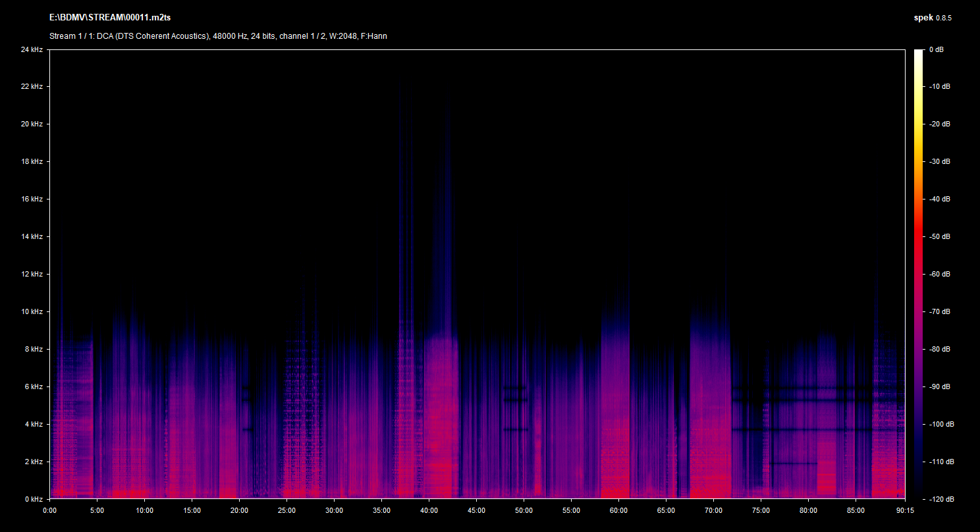Viewport: 980px width, 532px height.
Task: Click the DCA stream info line
Action: [x=218, y=36]
